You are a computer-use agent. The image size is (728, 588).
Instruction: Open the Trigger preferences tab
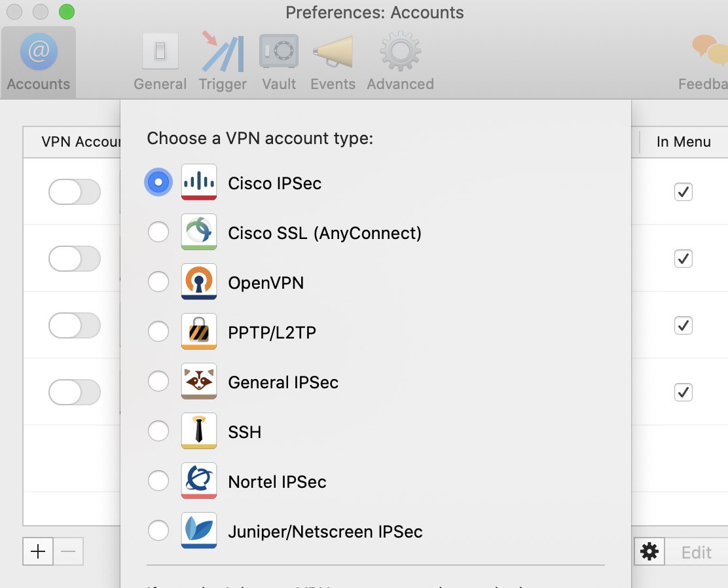tap(223, 62)
